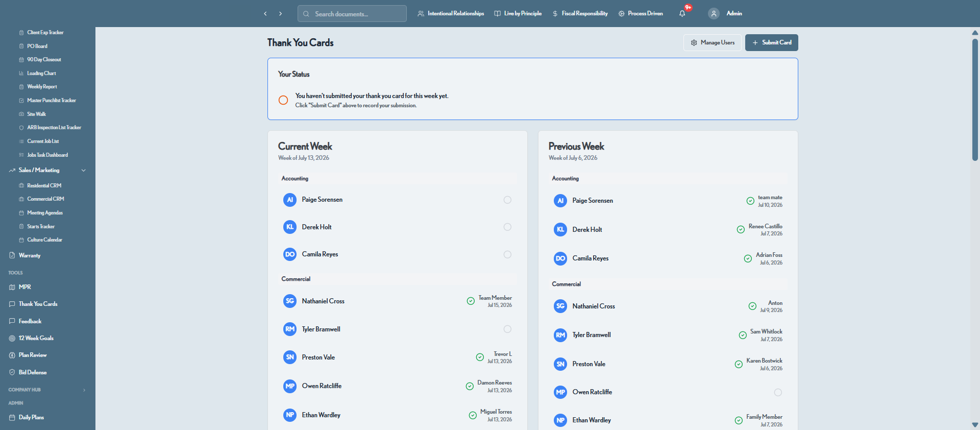Click the Manage Users button
This screenshot has height=430, width=980.
[x=713, y=42]
